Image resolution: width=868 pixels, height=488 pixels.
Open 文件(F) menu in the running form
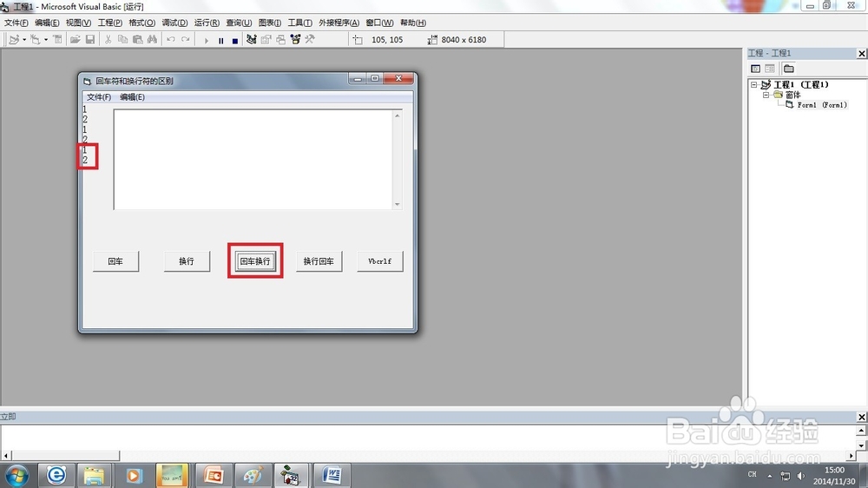(99, 97)
